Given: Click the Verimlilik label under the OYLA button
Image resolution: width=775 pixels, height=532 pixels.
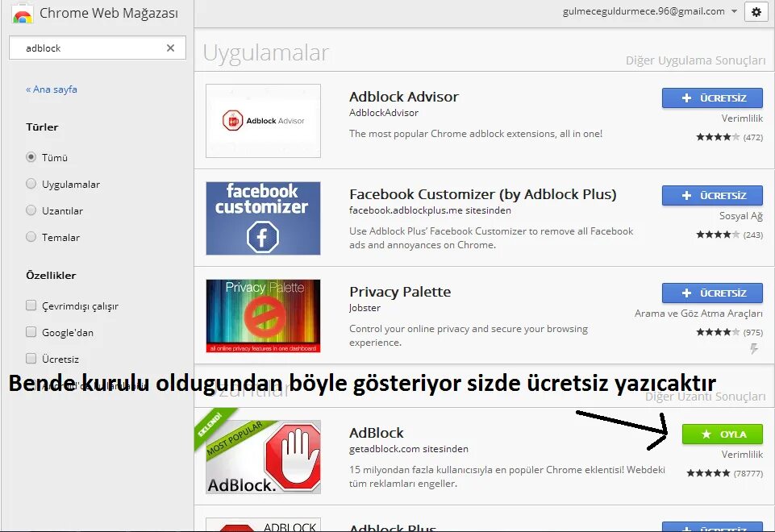Looking at the screenshot, I should (x=742, y=454).
